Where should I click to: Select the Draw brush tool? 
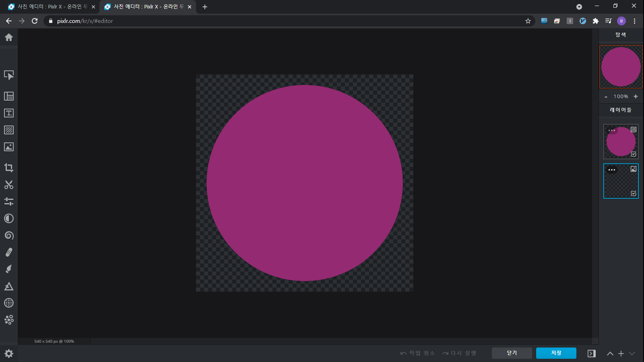(x=9, y=269)
